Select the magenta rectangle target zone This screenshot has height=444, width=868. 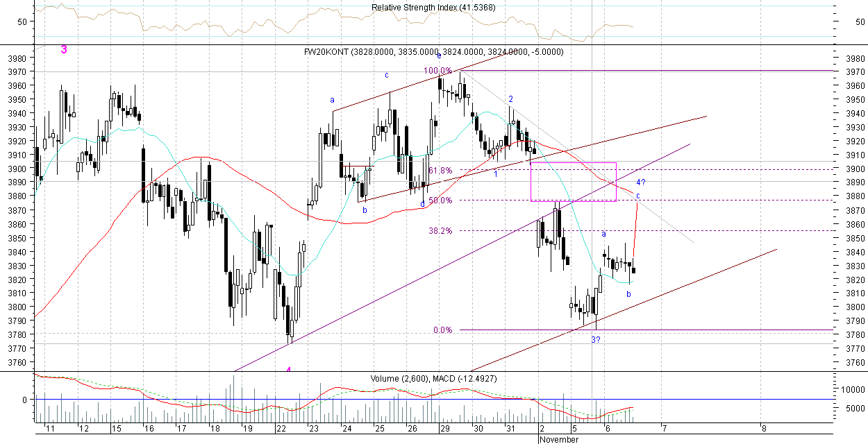pyautogui.click(x=573, y=182)
